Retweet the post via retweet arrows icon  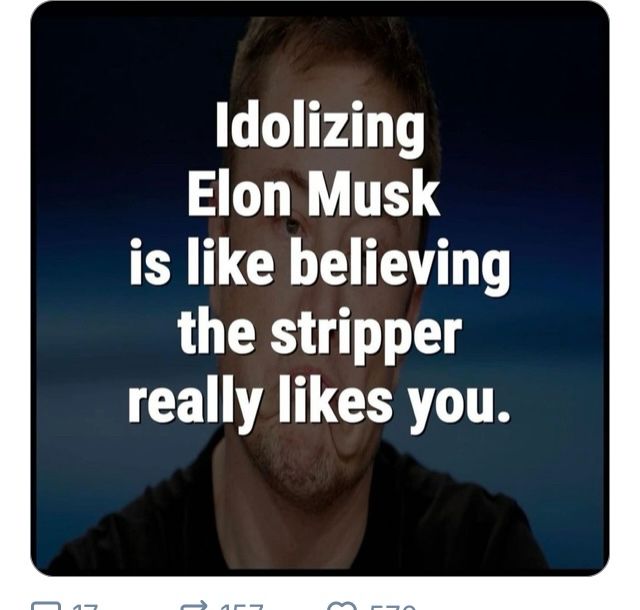point(193,606)
